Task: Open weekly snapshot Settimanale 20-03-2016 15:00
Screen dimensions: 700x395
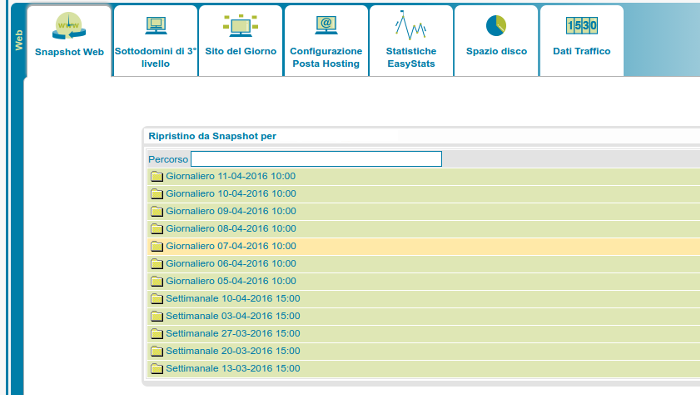Action: click(233, 351)
